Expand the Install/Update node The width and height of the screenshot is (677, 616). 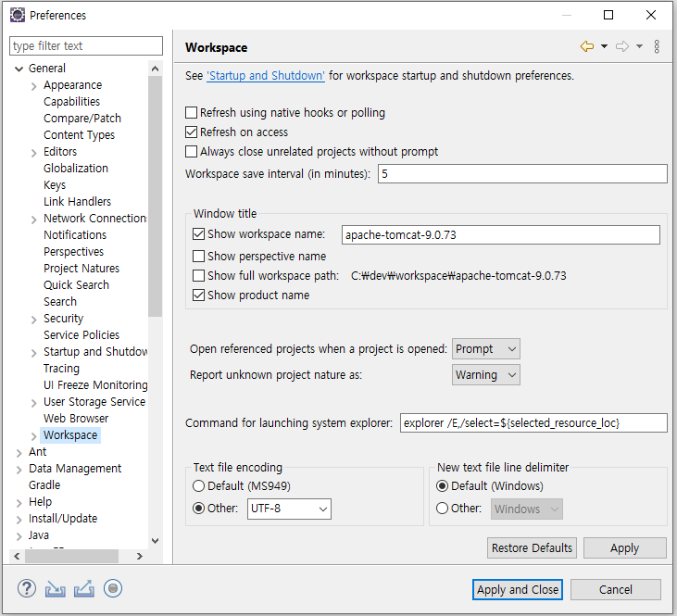point(19,520)
